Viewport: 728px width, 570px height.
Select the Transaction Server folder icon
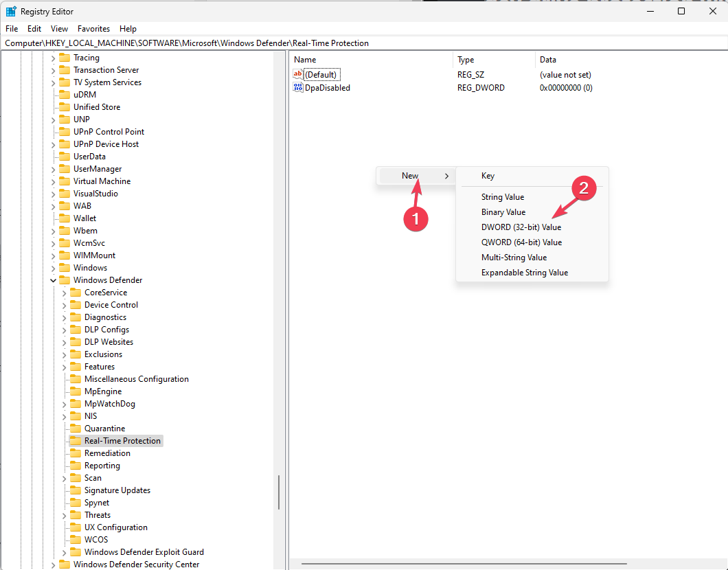[x=65, y=69]
